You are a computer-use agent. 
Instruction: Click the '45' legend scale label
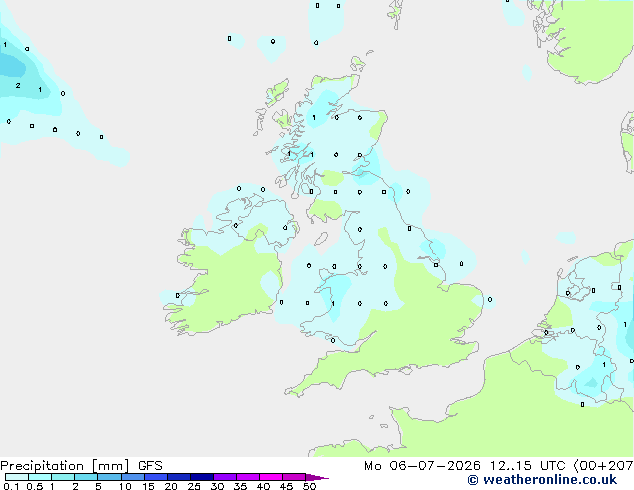click(x=286, y=486)
